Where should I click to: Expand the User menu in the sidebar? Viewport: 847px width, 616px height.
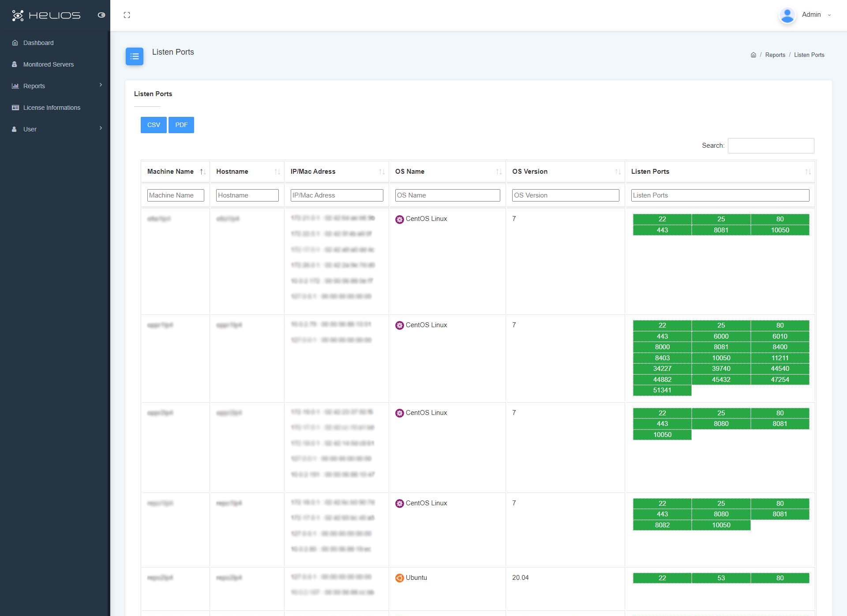pos(30,129)
